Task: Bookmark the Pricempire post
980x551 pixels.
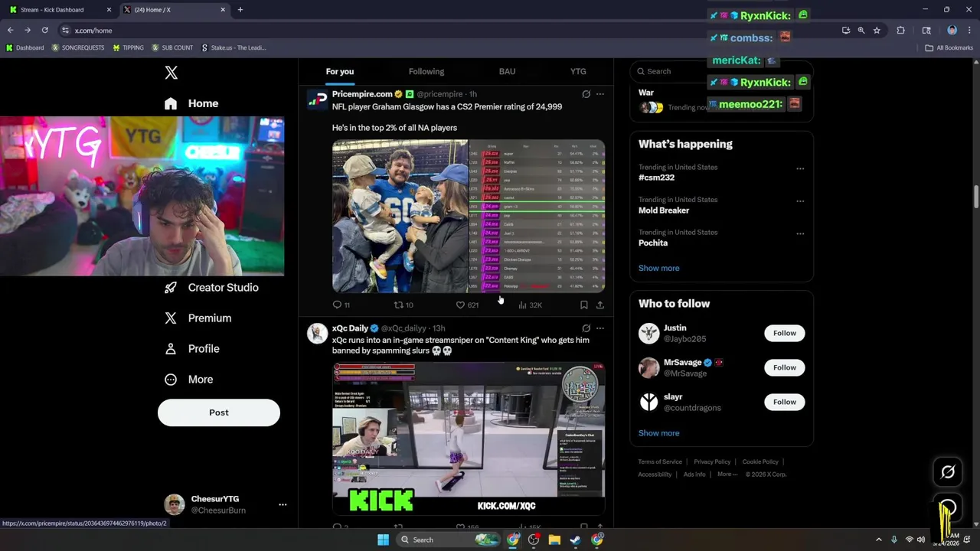Action: (x=583, y=305)
